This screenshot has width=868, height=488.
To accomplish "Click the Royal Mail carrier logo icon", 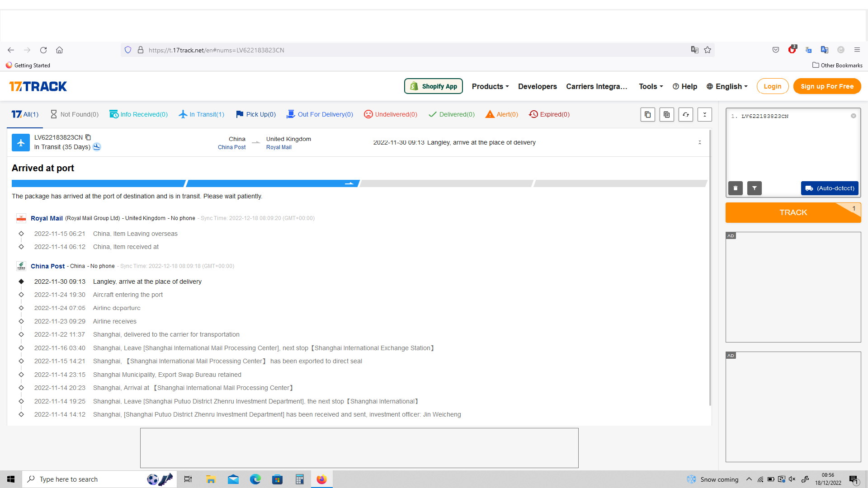I will pos(21,218).
